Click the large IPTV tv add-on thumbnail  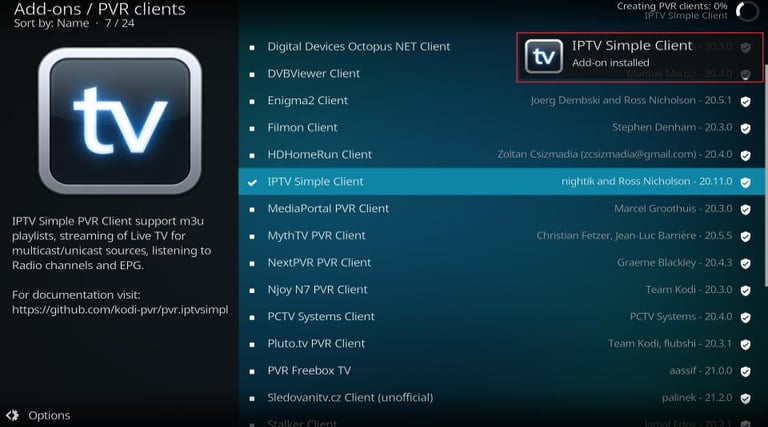tap(120, 121)
